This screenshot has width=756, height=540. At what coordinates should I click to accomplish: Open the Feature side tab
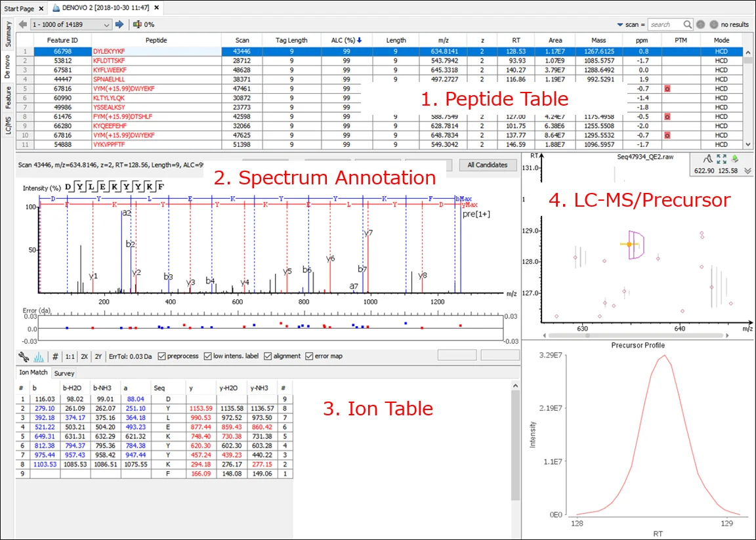pyautogui.click(x=8, y=97)
